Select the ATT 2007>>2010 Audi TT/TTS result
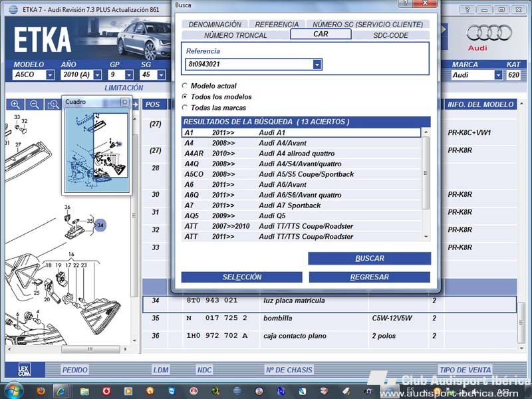Image resolution: width=532 pixels, height=399 pixels. tap(301, 226)
